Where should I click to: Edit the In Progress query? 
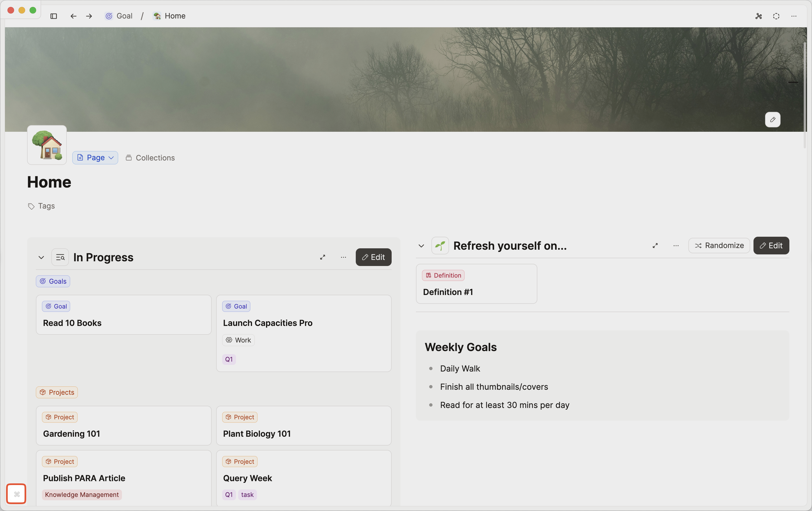pyautogui.click(x=373, y=257)
